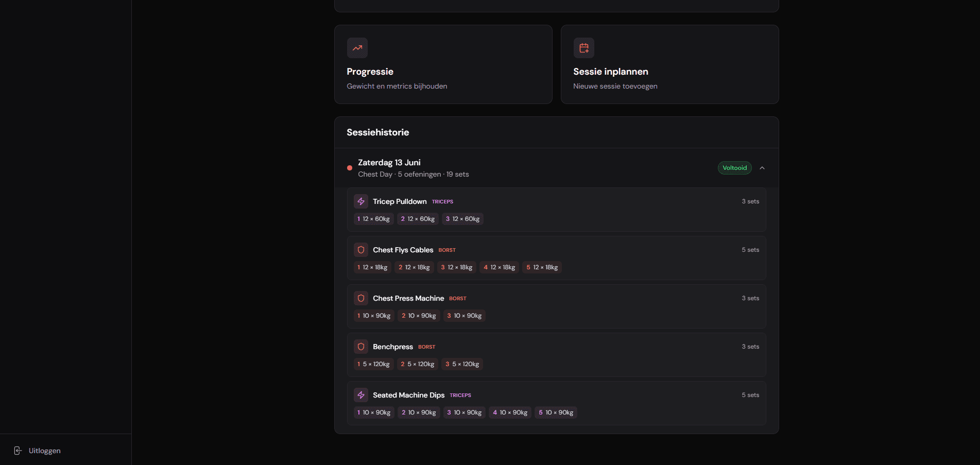Click the BORST tag next to Benchpress
Image resolution: width=980 pixels, height=465 pixels.
click(427, 347)
